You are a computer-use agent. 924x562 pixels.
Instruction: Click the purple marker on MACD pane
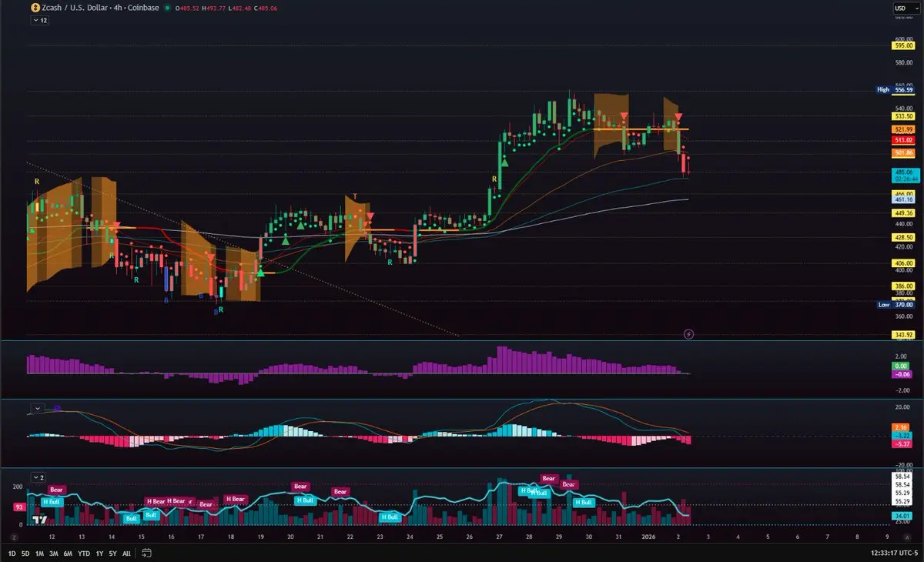click(x=57, y=408)
